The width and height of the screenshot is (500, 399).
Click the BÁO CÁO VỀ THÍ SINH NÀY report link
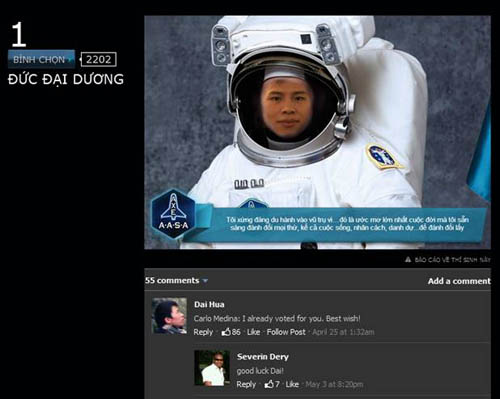tap(452, 260)
